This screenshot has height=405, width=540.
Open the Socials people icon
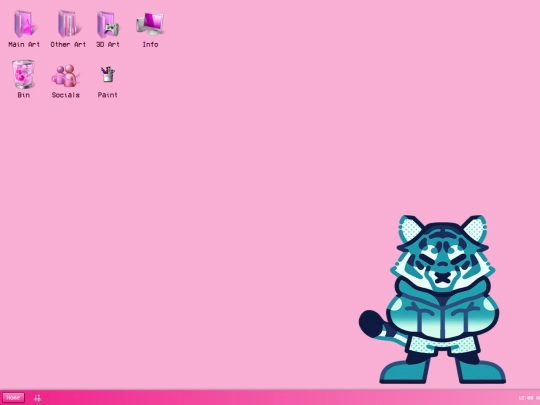tap(65, 76)
